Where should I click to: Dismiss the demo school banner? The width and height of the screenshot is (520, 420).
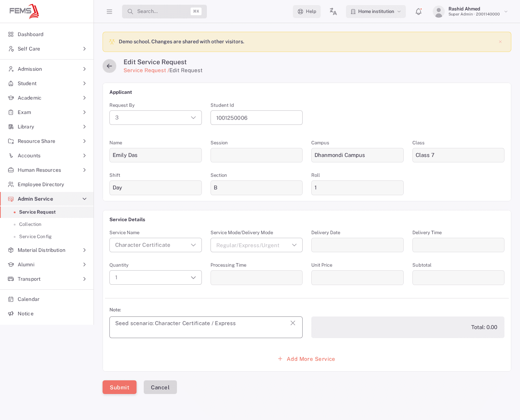(500, 41)
